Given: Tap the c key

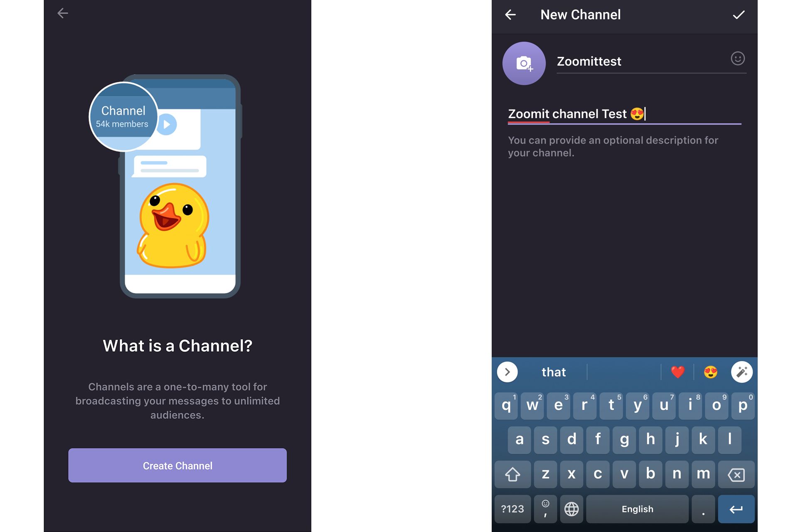Looking at the screenshot, I should (598, 474).
